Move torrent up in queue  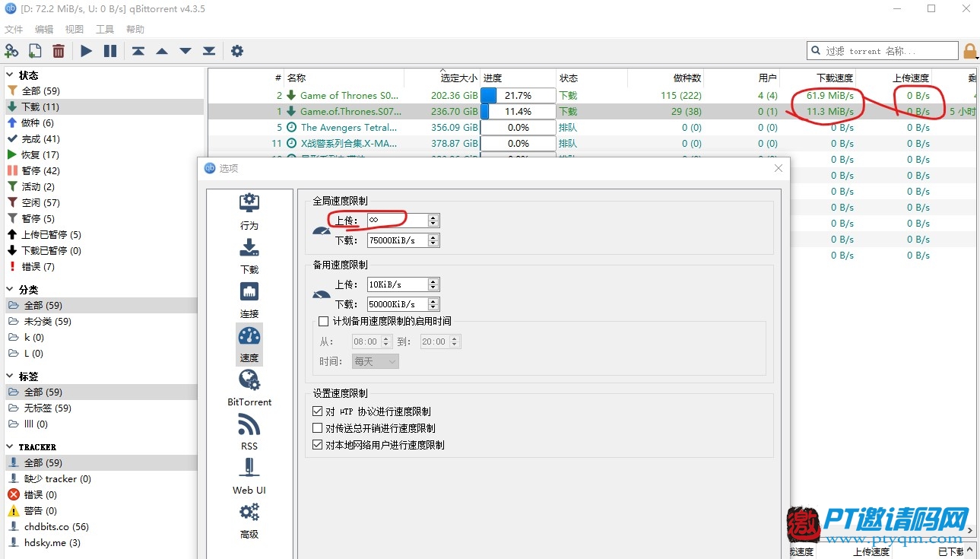[x=162, y=51]
